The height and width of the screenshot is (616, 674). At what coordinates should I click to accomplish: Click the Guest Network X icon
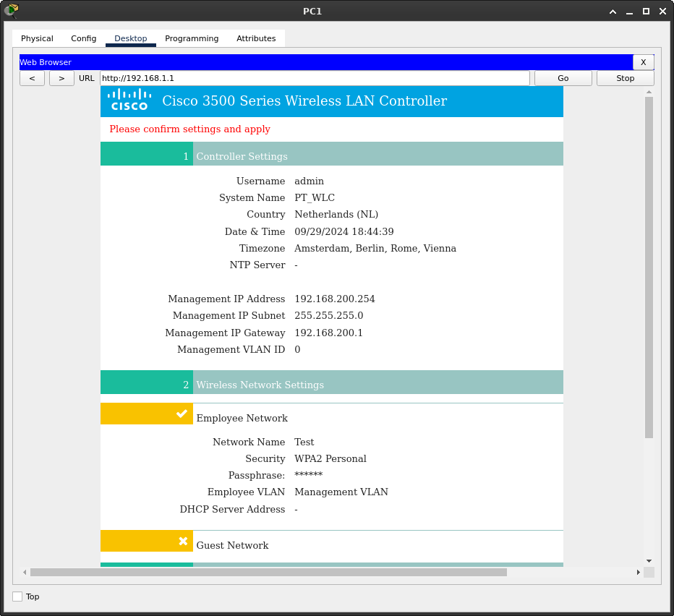(183, 541)
